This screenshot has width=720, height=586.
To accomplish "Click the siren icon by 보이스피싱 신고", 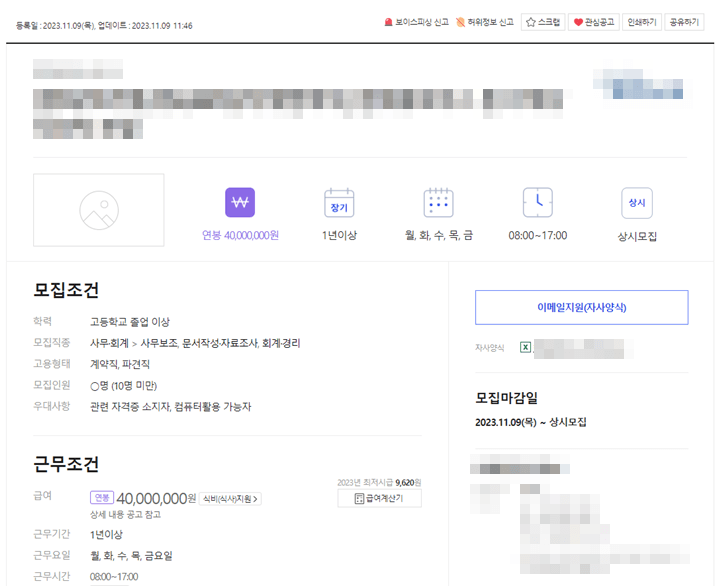I will point(388,22).
